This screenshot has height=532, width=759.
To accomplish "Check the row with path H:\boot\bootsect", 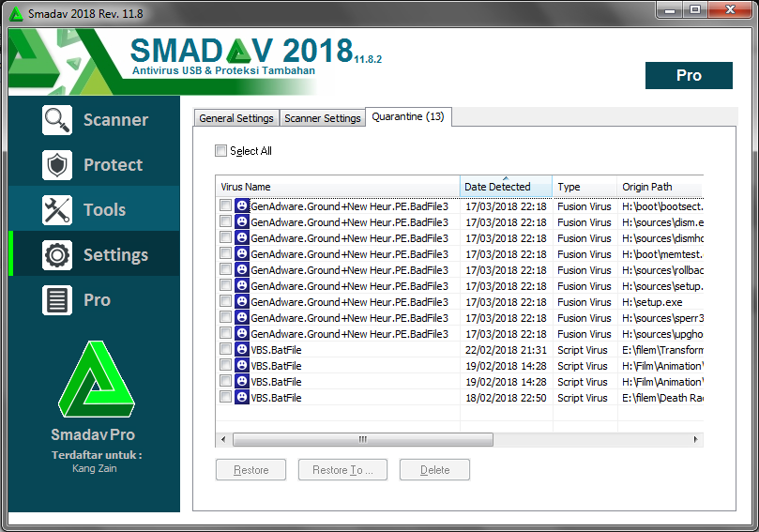I will 225,205.
